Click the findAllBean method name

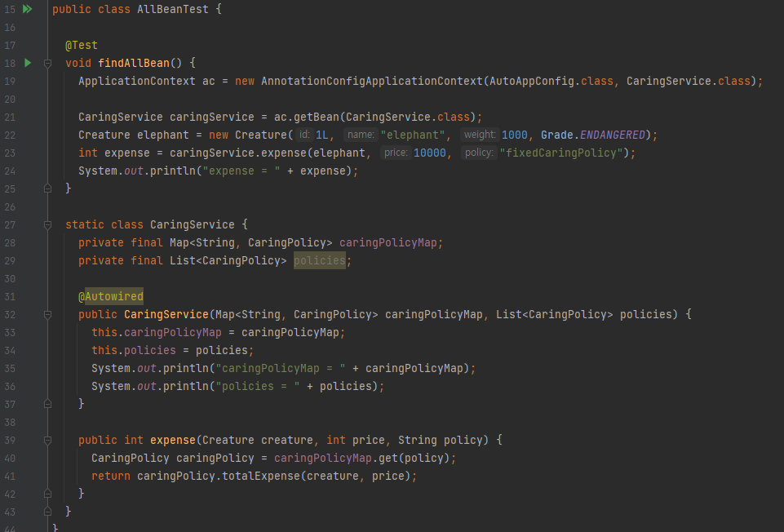click(134, 63)
